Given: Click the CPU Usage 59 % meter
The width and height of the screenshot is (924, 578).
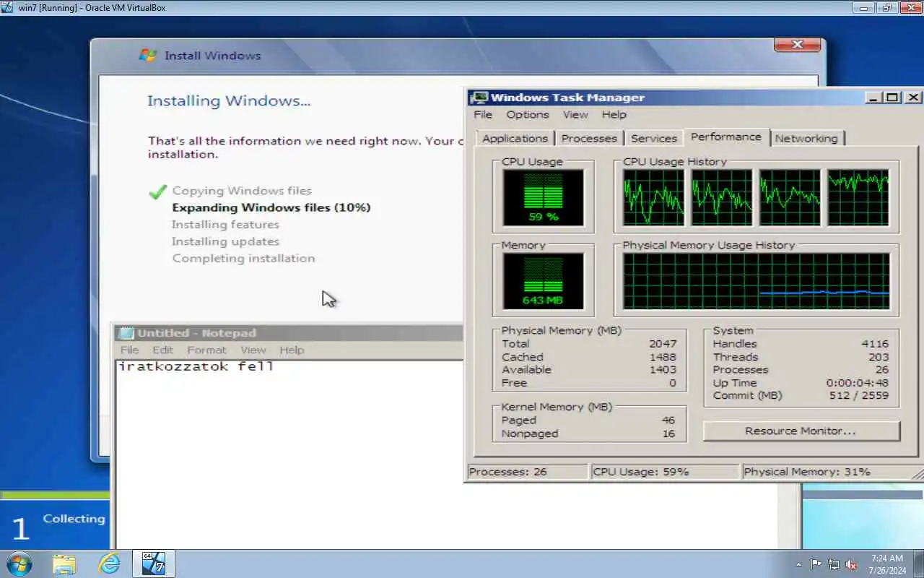Looking at the screenshot, I should pyautogui.click(x=543, y=197).
